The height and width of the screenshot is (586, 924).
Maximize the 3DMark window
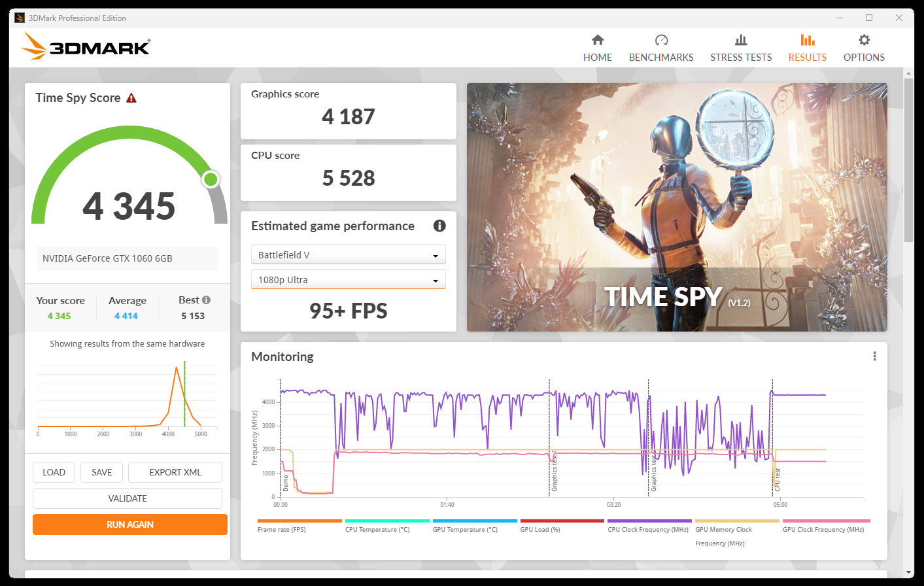tap(869, 18)
